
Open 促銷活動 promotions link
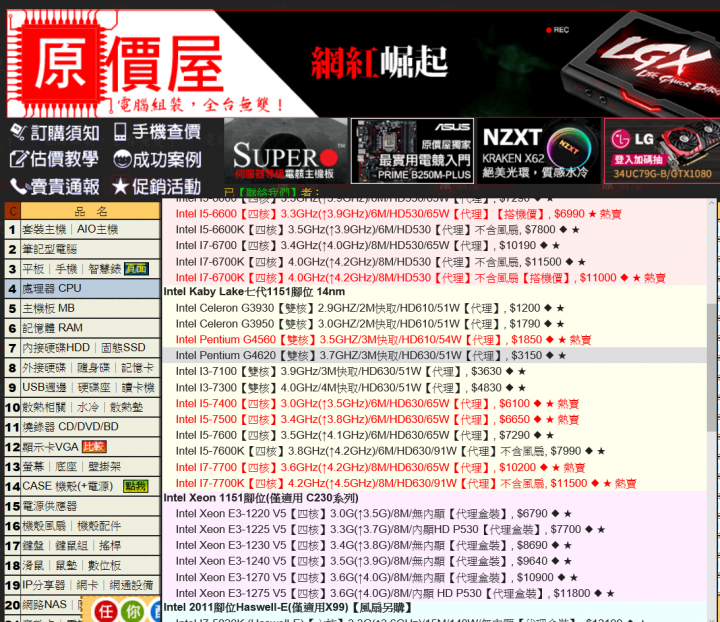[x=157, y=186]
